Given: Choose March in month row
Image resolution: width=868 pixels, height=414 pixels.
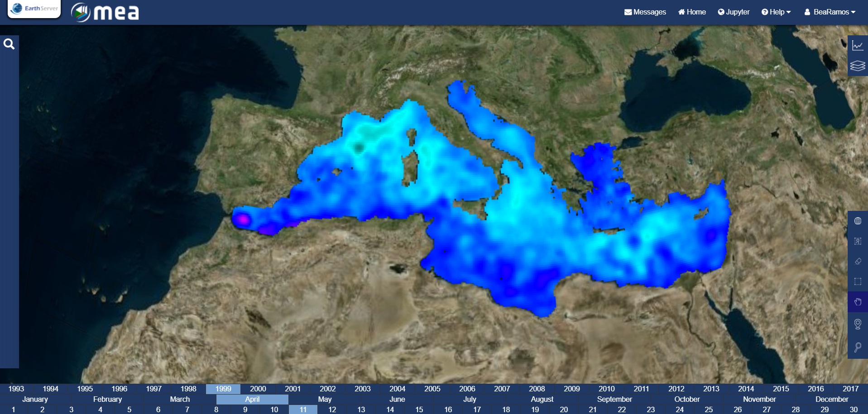Looking at the screenshot, I should click(180, 399).
